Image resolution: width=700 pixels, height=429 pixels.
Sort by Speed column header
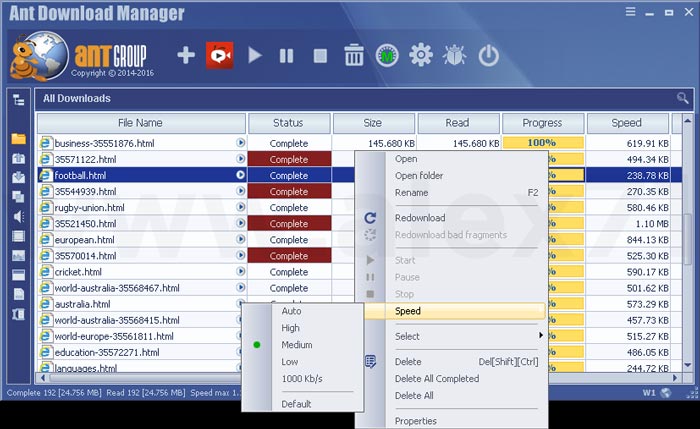click(627, 123)
